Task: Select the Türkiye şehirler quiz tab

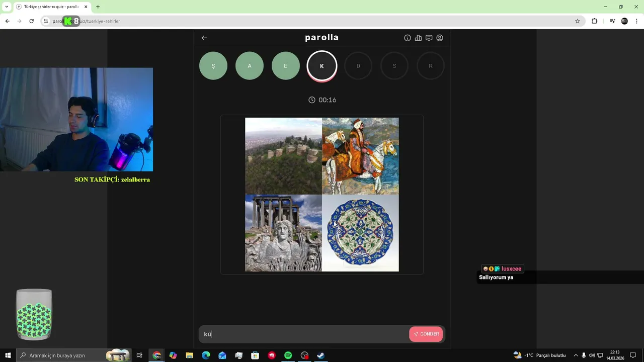Action: (51, 7)
